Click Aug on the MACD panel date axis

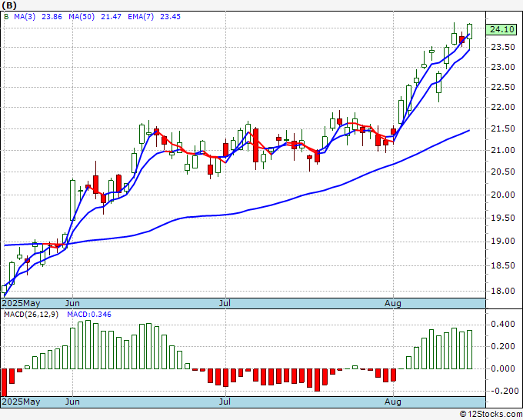point(393,402)
